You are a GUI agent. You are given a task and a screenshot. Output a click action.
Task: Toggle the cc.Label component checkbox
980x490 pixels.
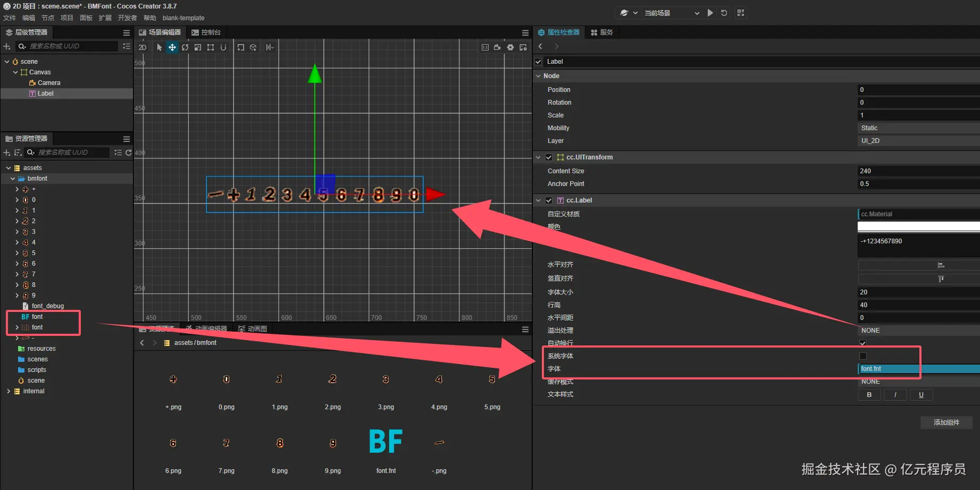(x=549, y=200)
